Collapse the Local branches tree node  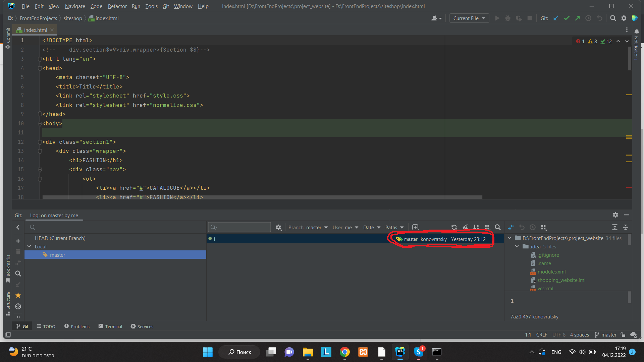(29, 247)
